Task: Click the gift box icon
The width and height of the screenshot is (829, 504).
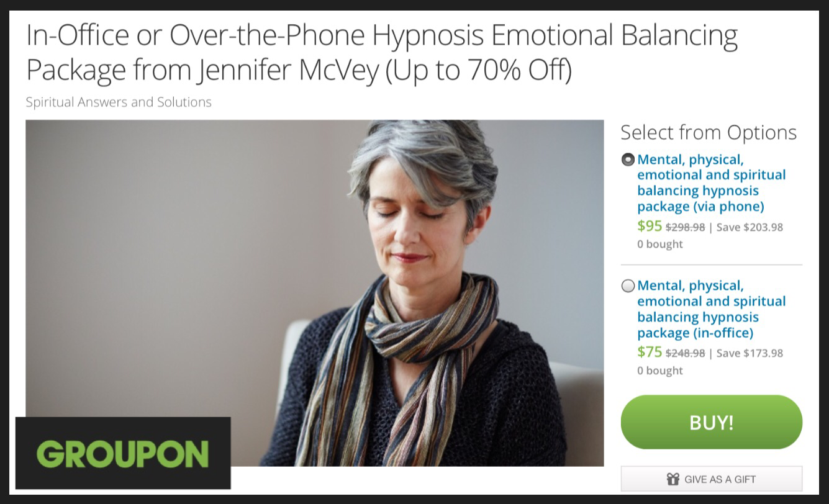Action: coord(673,479)
